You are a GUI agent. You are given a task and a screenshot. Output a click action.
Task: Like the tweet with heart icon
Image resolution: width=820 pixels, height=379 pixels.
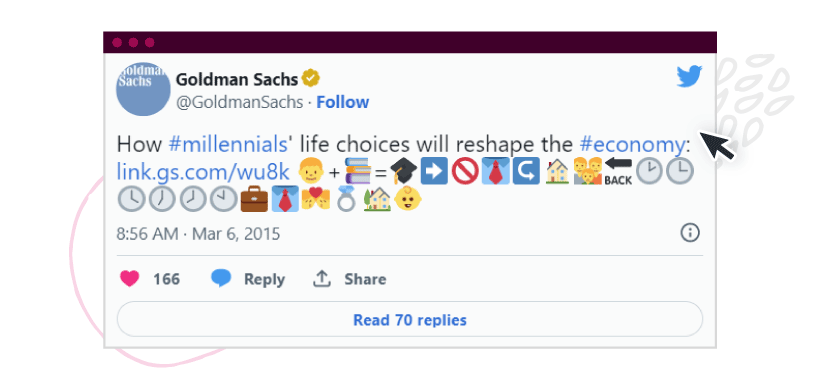coord(129,279)
